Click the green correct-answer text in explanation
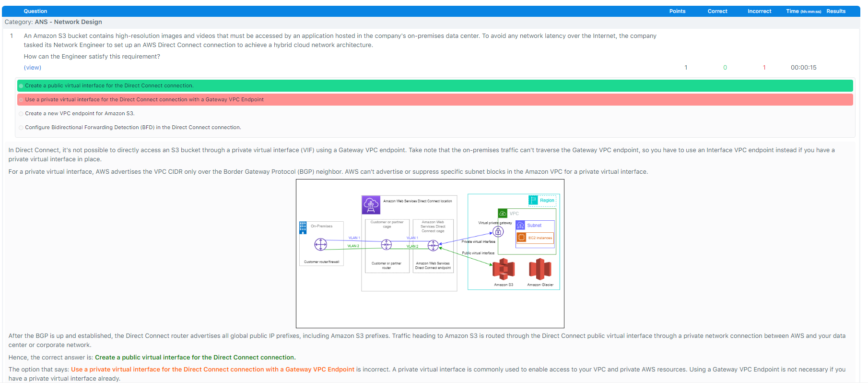This screenshot has width=868, height=383. coord(195,358)
